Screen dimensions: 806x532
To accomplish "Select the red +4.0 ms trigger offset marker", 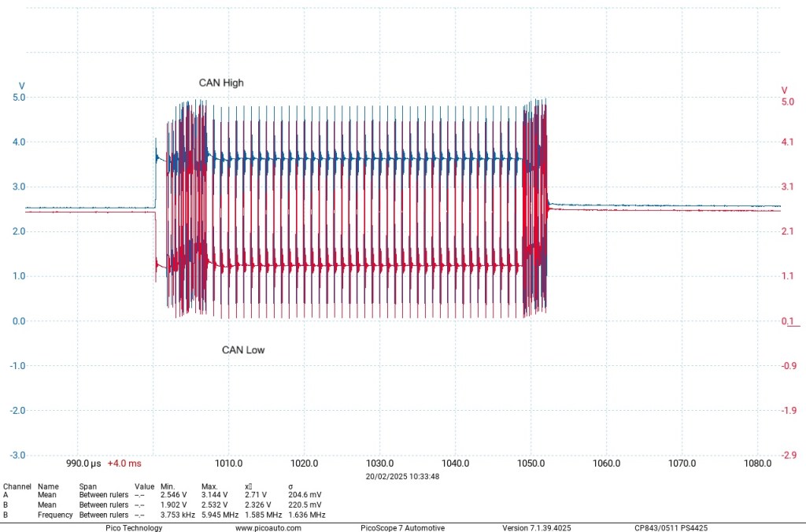I will click(x=126, y=464).
